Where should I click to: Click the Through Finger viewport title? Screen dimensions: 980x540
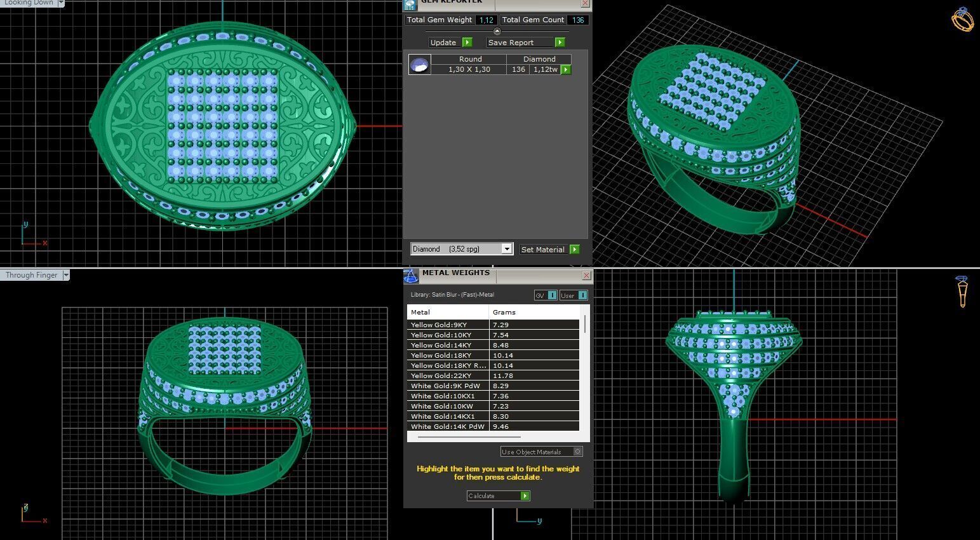(32, 275)
